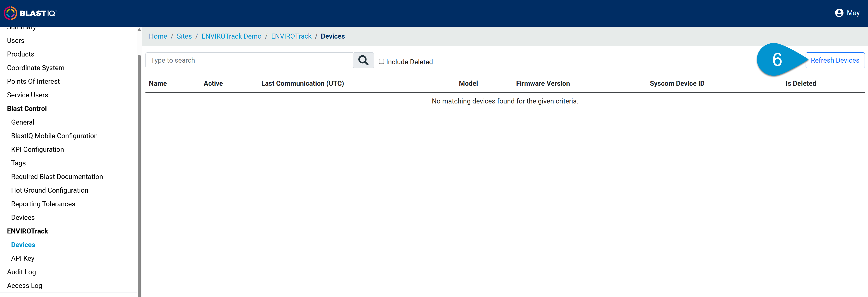Click the magnifier search button
This screenshot has width=868, height=297.
click(x=363, y=60)
